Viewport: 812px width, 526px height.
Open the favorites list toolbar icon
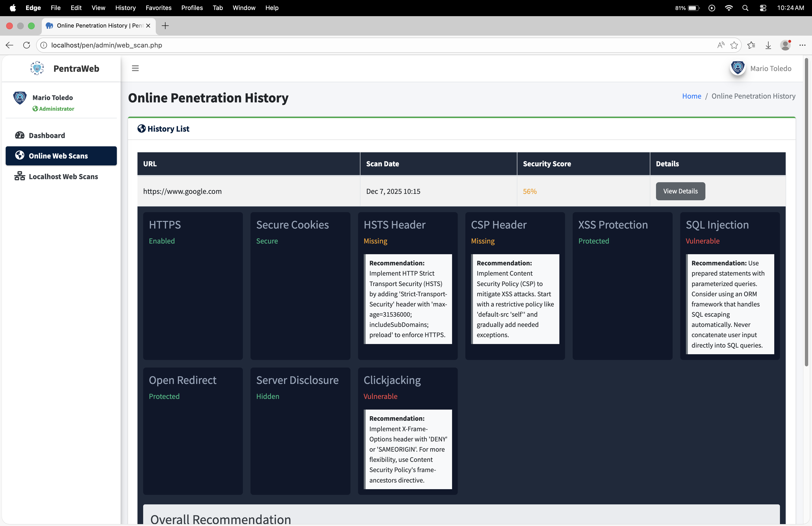pyautogui.click(x=751, y=45)
